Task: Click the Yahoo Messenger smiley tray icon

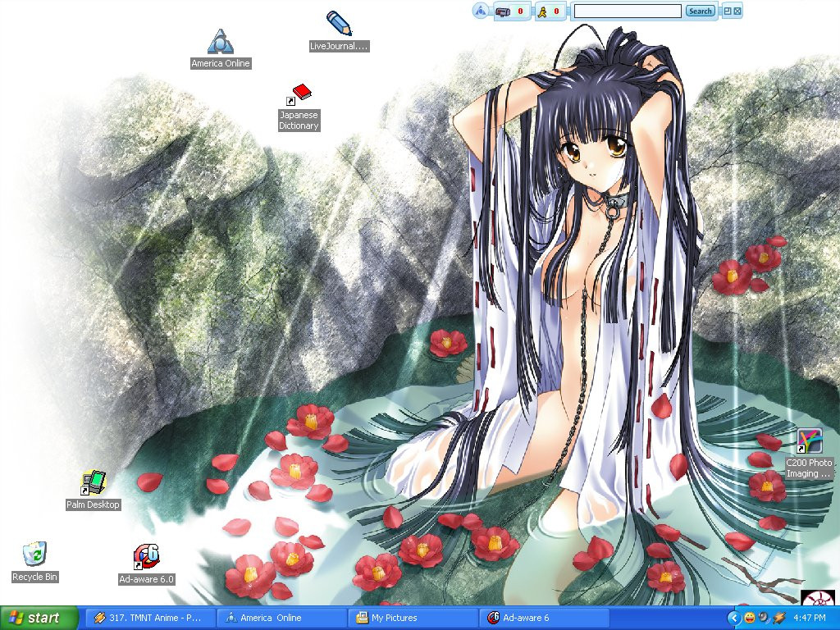Action: point(750,618)
